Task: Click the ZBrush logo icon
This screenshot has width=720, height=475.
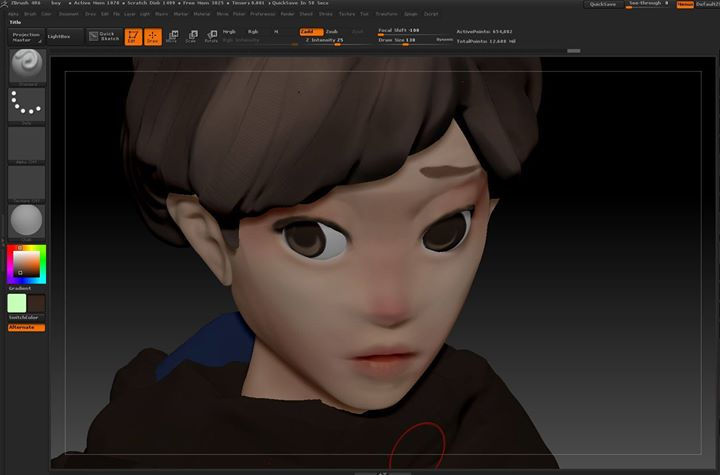Action: (5, 3)
